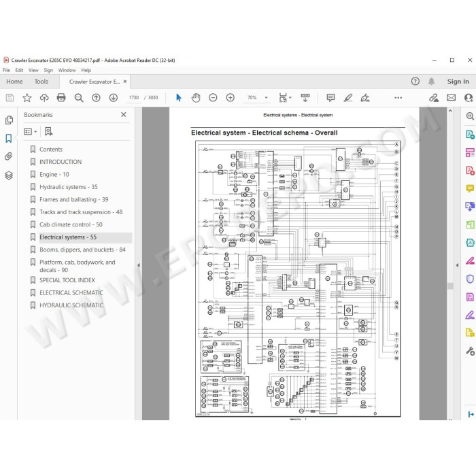
Task: Click the zoom out minus icon
Action: click(x=213, y=97)
